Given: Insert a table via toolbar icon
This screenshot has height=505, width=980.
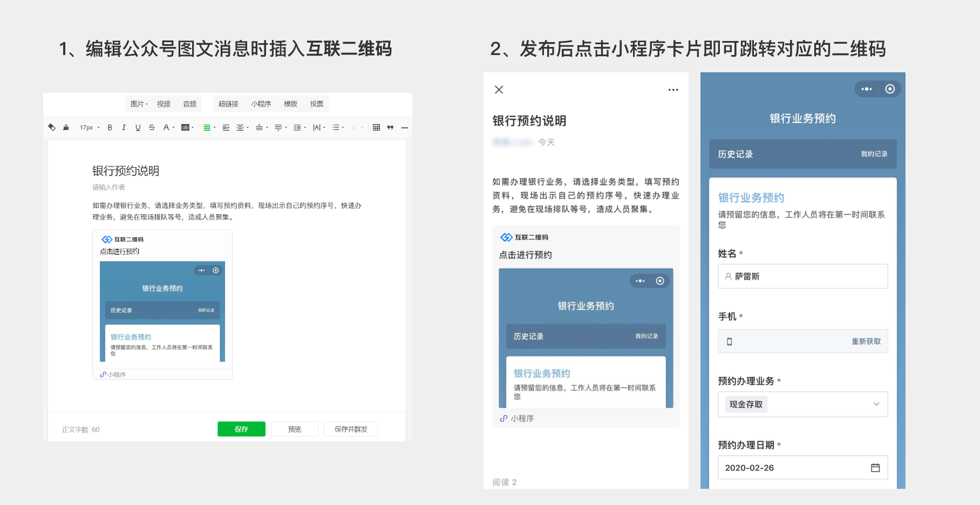Looking at the screenshot, I should [x=376, y=128].
